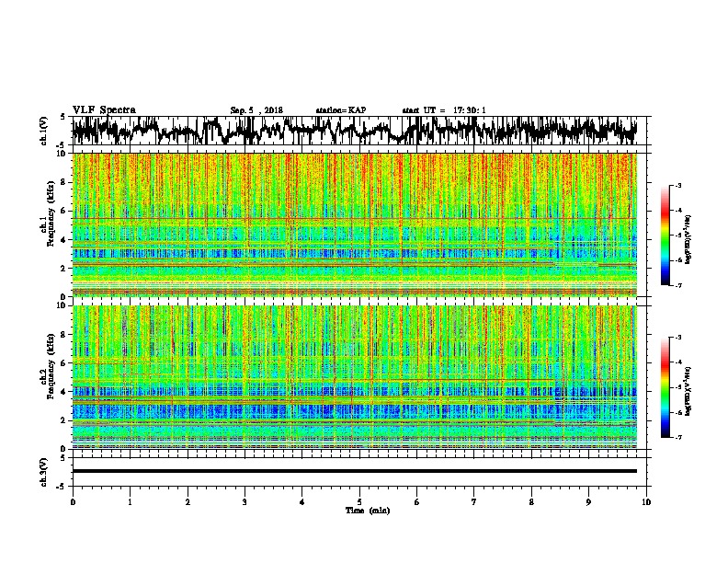Select the upper colorbar log(PSD) unit label
Screen dimensions: 728x563
(x=688, y=239)
